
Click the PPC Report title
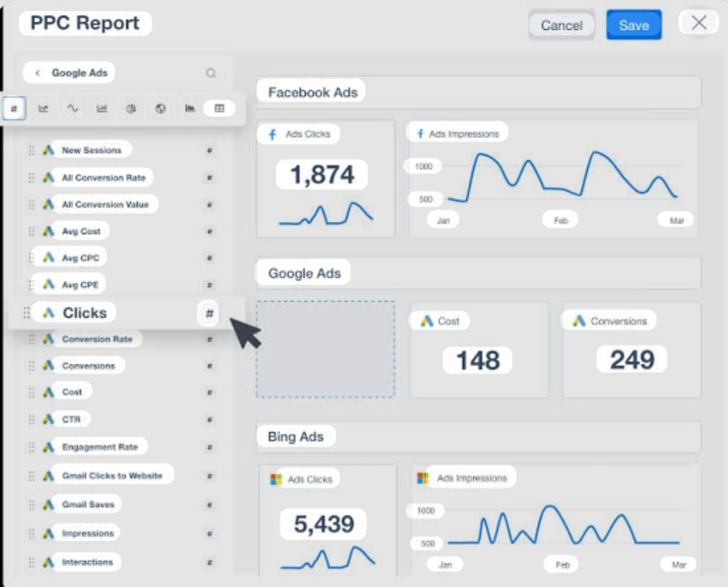[85, 23]
